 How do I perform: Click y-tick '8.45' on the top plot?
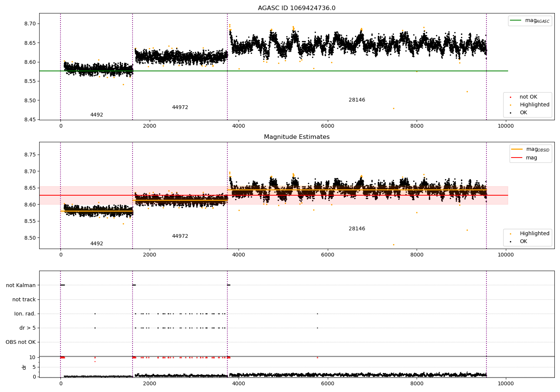tap(30, 119)
